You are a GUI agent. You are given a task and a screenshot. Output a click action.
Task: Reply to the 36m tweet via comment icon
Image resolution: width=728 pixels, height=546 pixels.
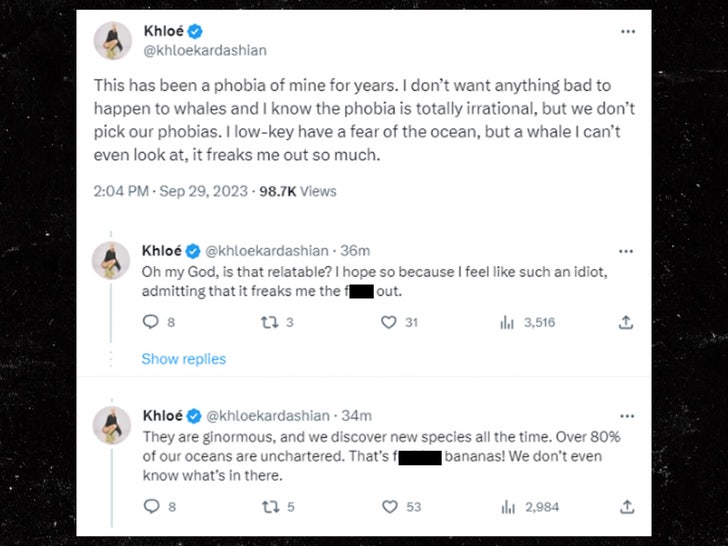pyautogui.click(x=151, y=322)
